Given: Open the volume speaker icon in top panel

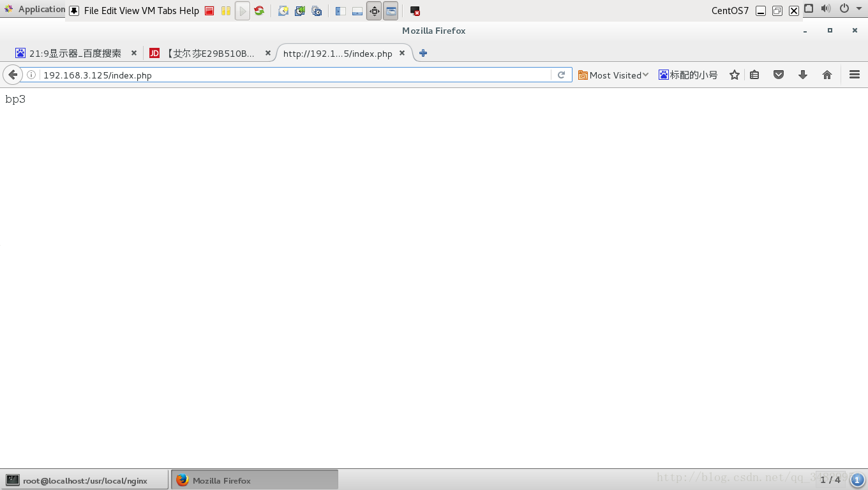Looking at the screenshot, I should point(826,8).
